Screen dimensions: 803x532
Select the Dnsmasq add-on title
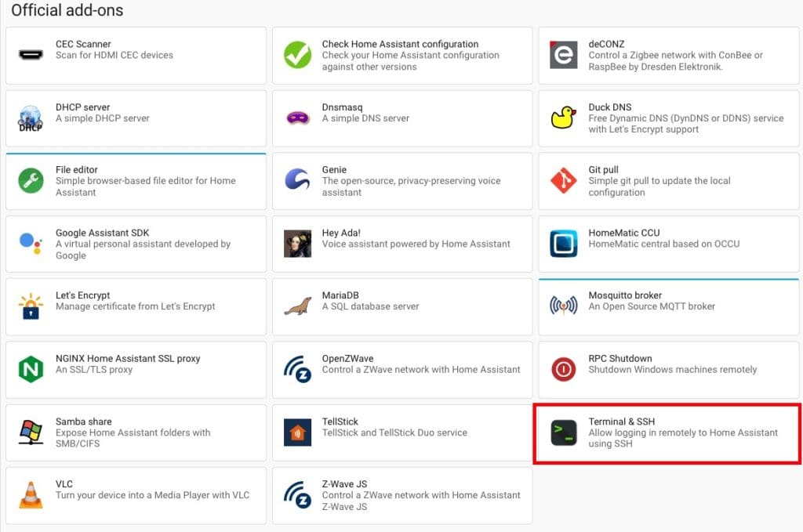pyautogui.click(x=342, y=107)
